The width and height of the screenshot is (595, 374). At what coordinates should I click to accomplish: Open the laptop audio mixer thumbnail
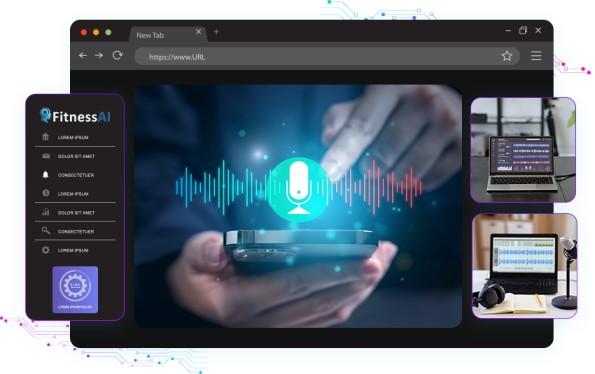(523, 149)
